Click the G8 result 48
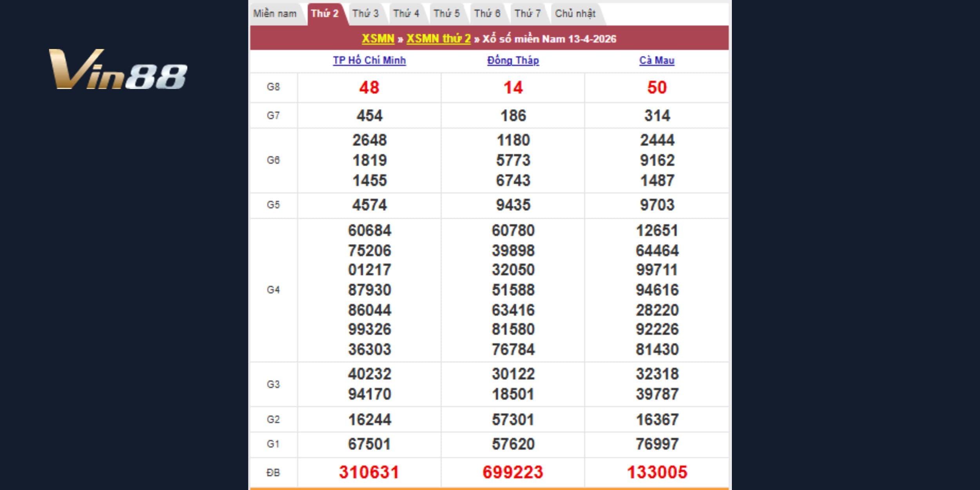 369,87
